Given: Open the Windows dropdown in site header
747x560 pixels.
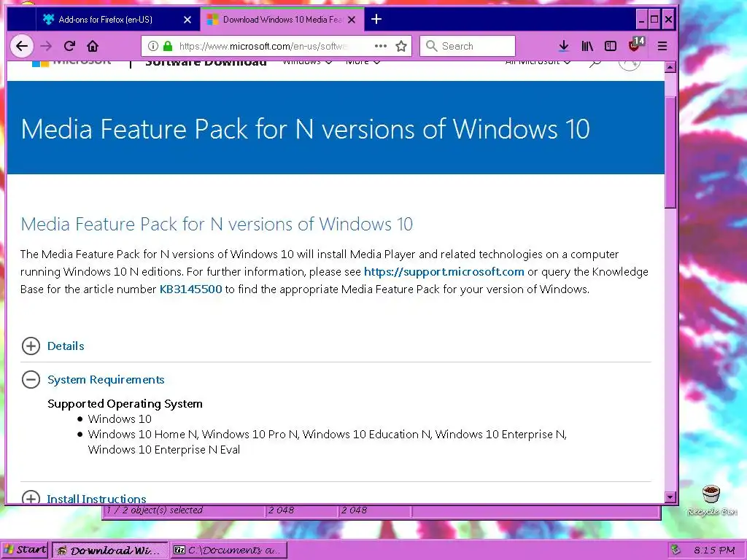Looking at the screenshot, I should [307, 61].
